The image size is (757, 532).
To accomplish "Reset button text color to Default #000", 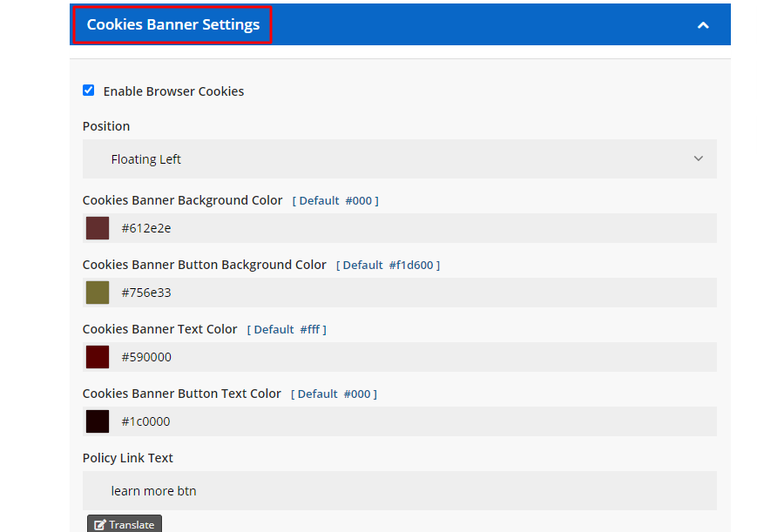I will click(335, 394).
